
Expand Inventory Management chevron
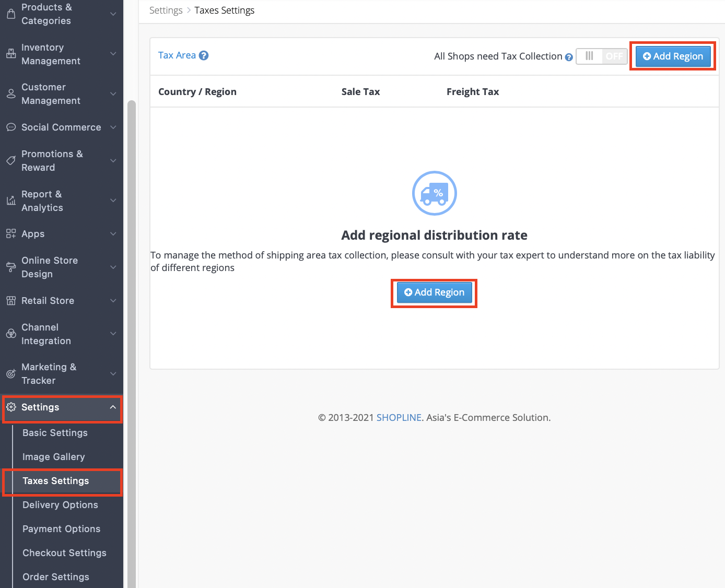pyautogui.click(x=113, y=54)
